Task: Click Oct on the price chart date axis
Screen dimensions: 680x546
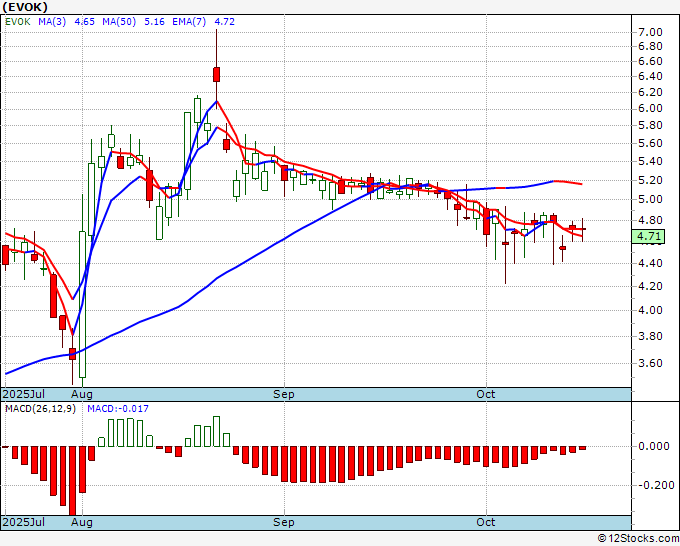Action: pos(485,394)
